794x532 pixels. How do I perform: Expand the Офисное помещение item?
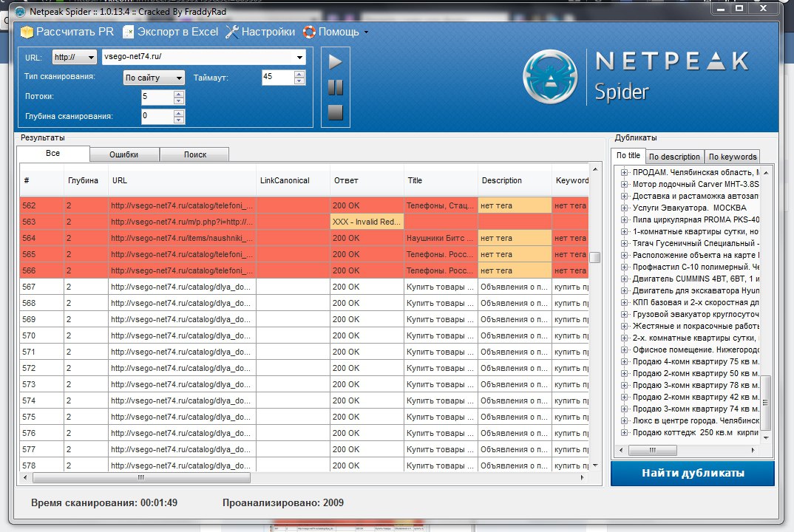pyautogui.click(x=624, y=349)
